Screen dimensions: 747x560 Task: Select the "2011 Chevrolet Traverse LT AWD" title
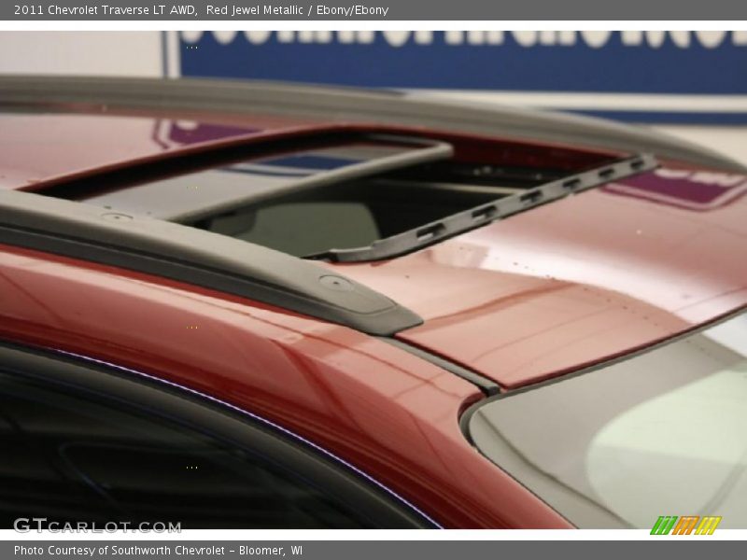105,10
